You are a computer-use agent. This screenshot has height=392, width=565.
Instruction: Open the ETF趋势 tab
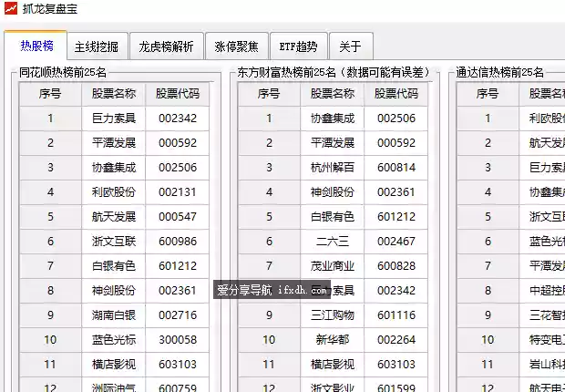point(298,46)
